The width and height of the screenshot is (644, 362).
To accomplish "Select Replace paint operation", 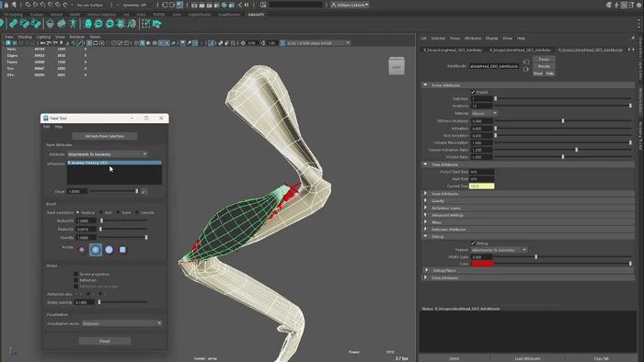I will click(x=77, y=212).
